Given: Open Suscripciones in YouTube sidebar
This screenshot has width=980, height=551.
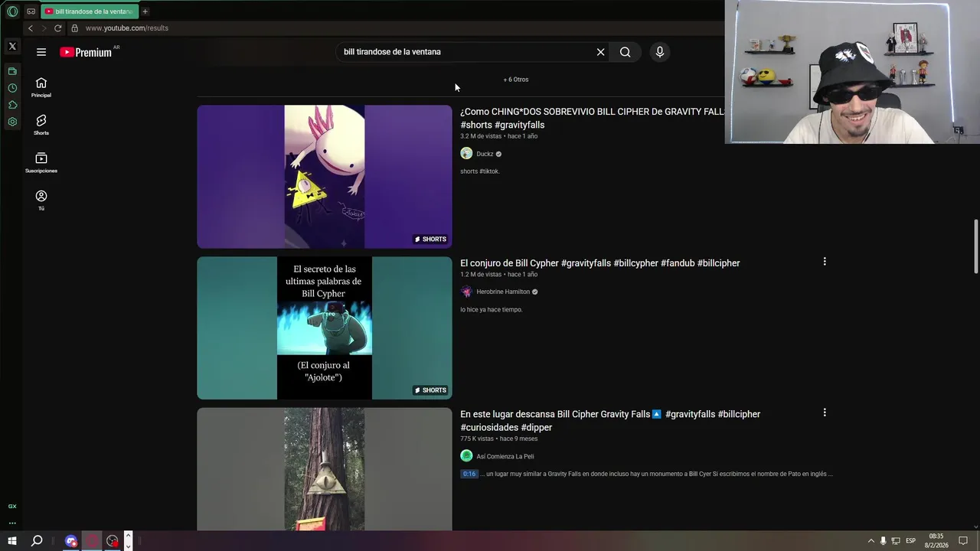Looking at the screenshot, I should (x=41, y=162).
